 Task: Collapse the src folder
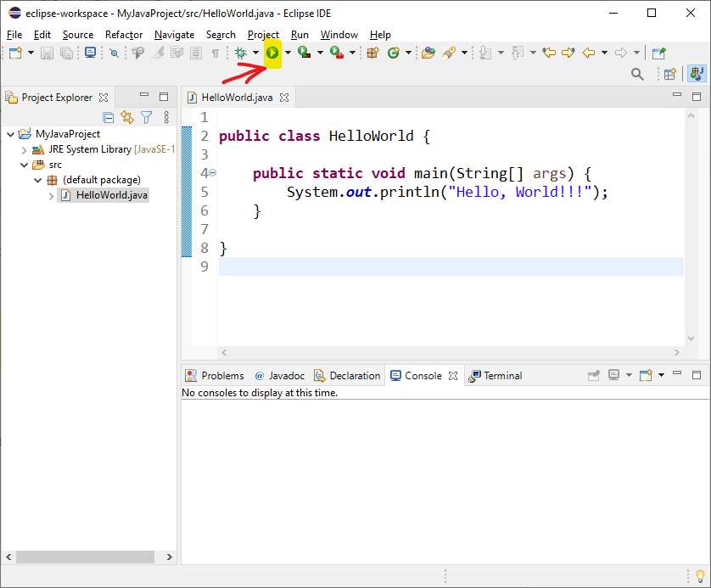(25, 164)
